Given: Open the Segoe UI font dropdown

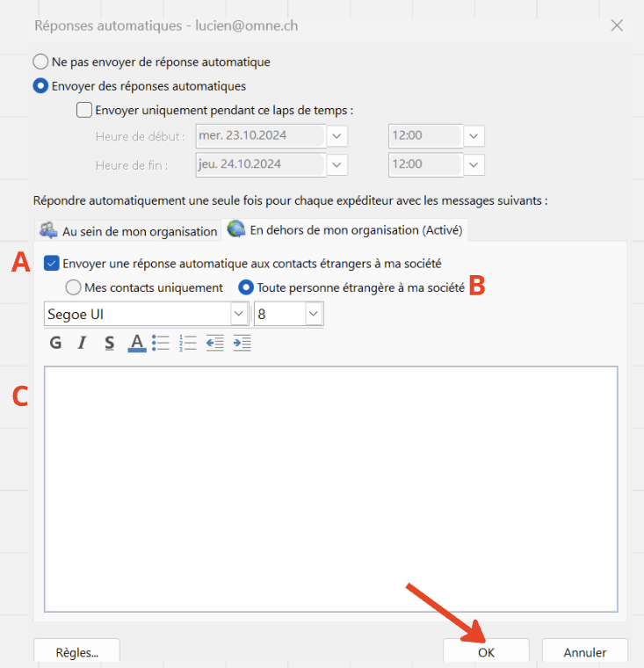Looking at the screenshot, I should (239, 314).
